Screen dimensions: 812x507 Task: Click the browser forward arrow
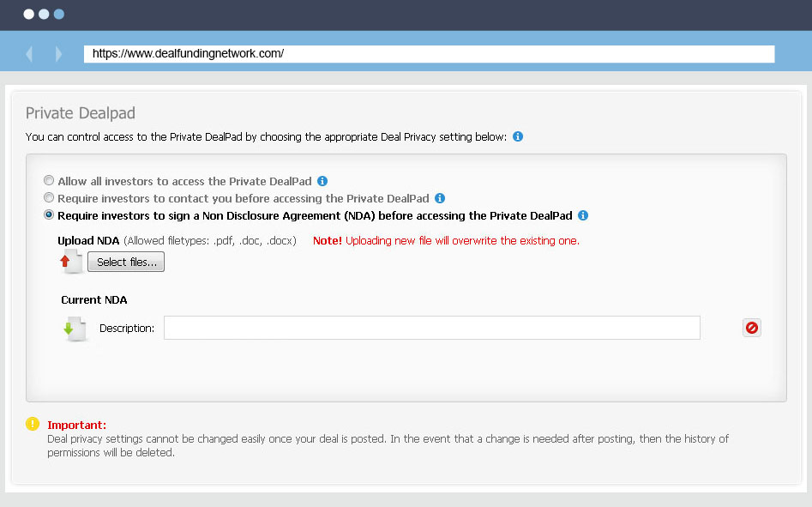[58, 54]
